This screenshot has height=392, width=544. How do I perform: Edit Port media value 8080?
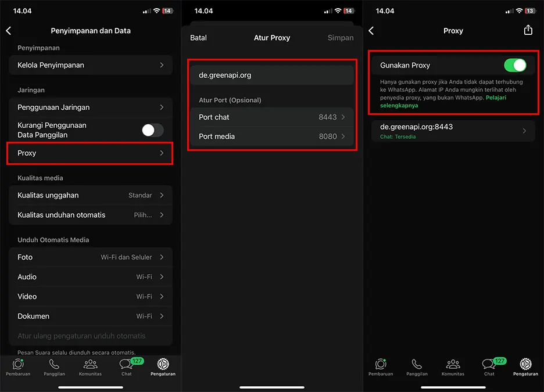tap(272, 136)
